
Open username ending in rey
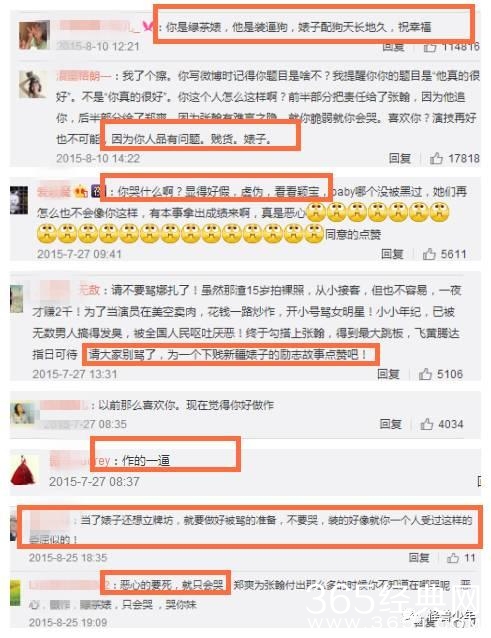pos(80,460)
